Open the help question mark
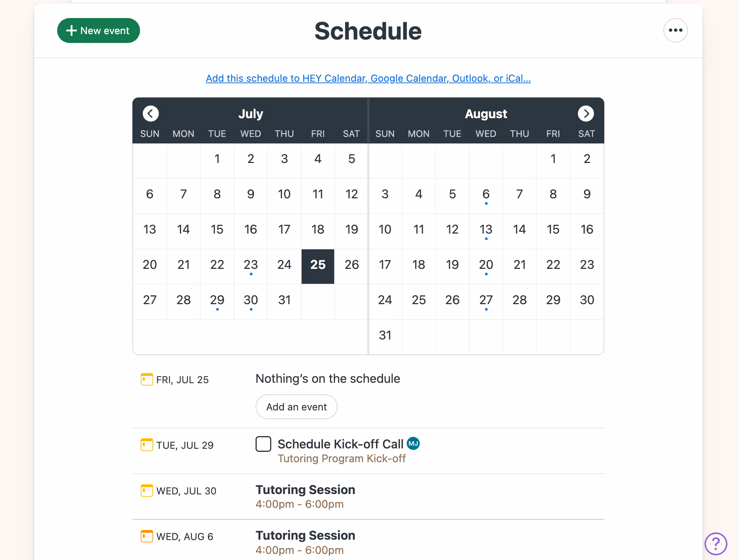The image size is (739, 560). (x=716, y=544)
